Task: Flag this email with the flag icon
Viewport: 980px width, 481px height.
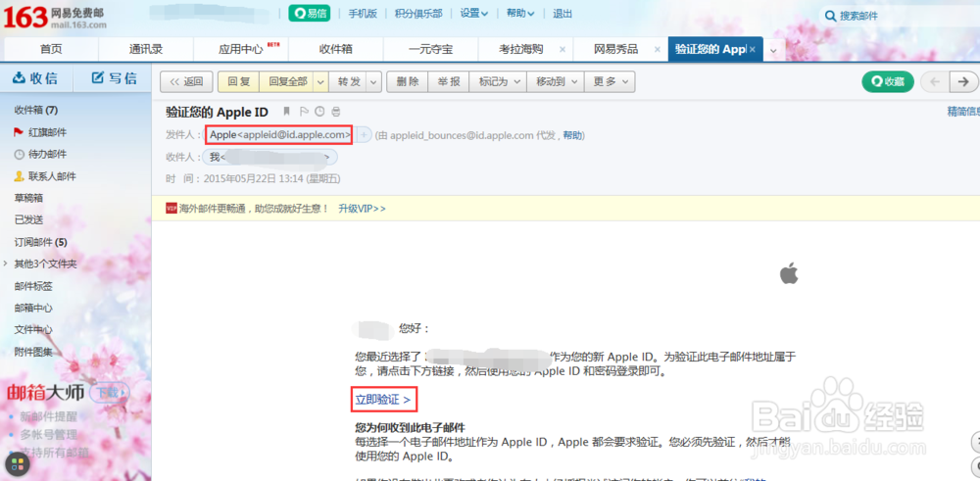Action: (x=304, y=112)
